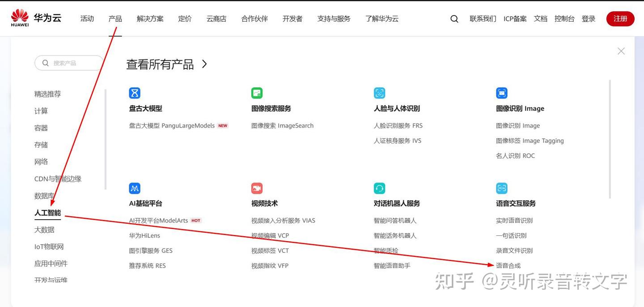The width and height of the screenshot is (644, 307).
Task: Select CDN与智能边缘 category in sidebar
Action: tap(58, 179)
